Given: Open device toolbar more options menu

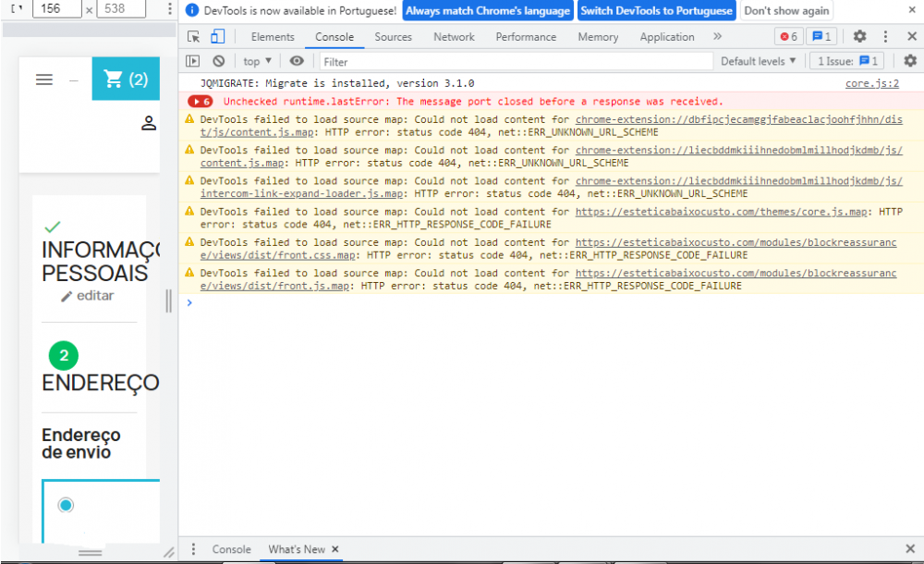Looking at the screenshot, I should [x=170, y=8].
